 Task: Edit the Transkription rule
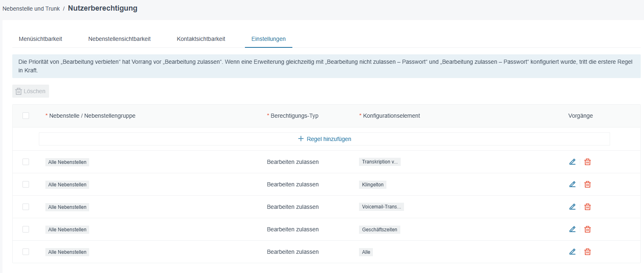pyautogui.click(x=572, y=162)
